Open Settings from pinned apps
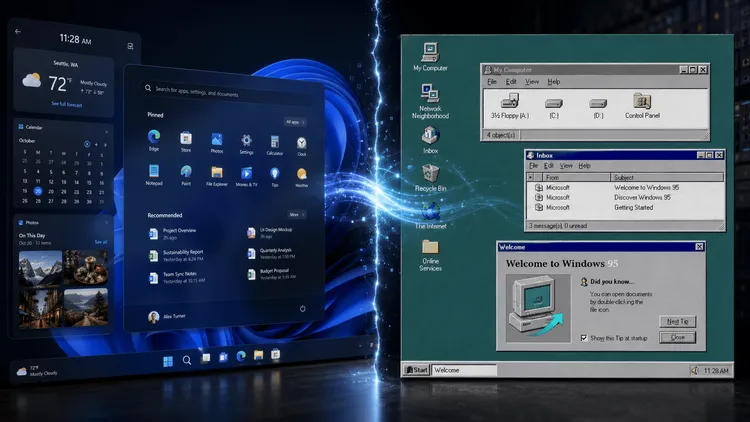 tap(246, 144)
